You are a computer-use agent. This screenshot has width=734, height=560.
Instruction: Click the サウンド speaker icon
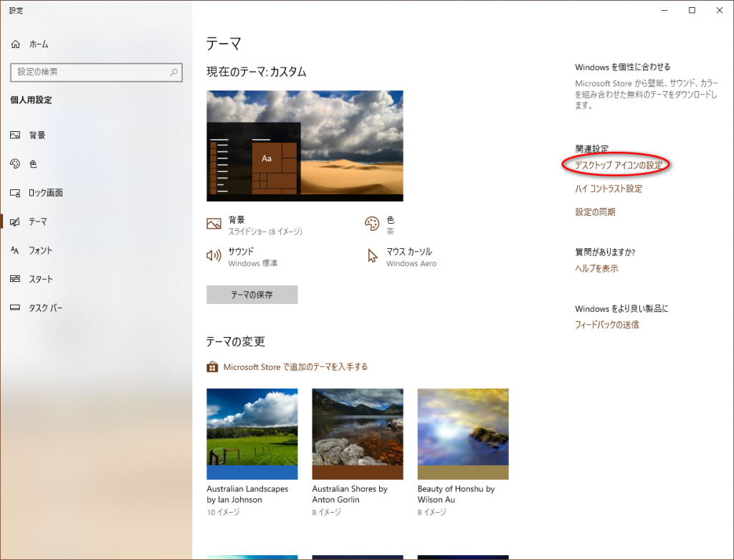point(214,256)
